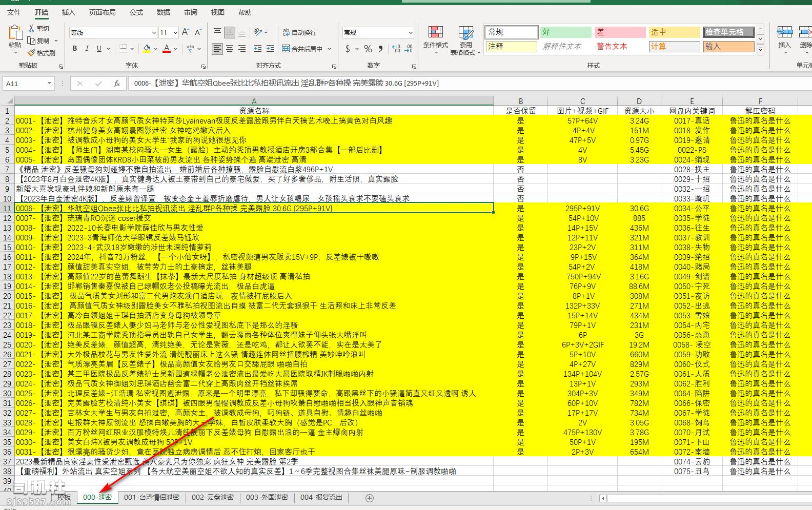Click the 帮助 ribbon tab
812x510 pixels.
[245, 12]
